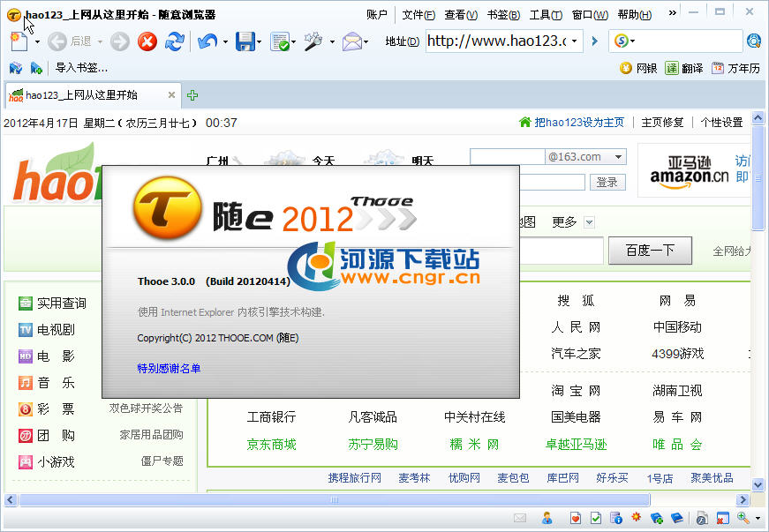The height and width of the screenshot is (532, 769).
Task: Click the zoom magnifier in status bar
Action: pos(743,518)
